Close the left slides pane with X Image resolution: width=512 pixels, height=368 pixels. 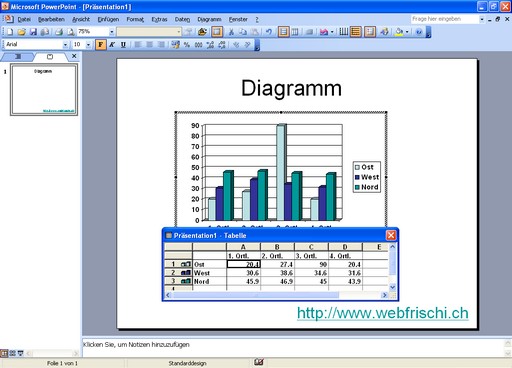[x=74, y=56]
